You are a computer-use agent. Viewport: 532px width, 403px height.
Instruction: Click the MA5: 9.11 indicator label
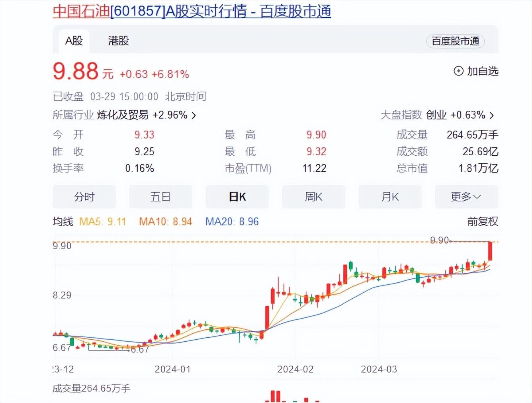coord(103,221)
